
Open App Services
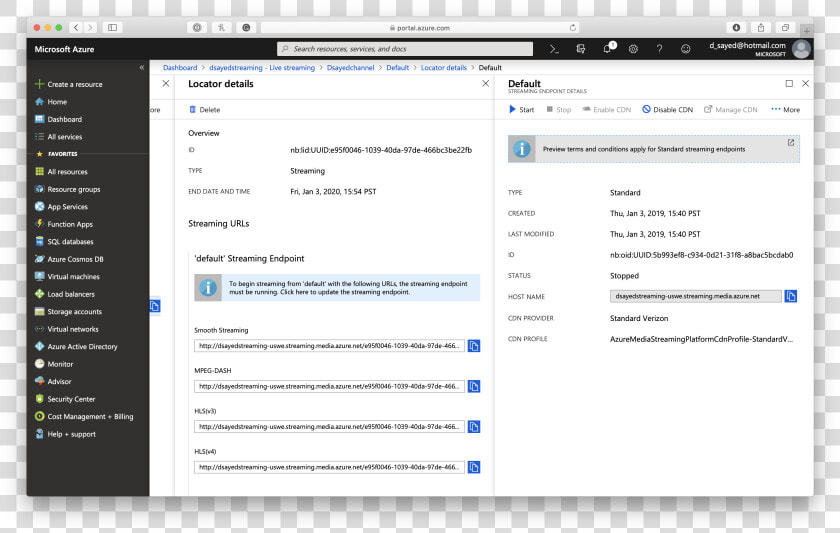[x=61, y=207]
